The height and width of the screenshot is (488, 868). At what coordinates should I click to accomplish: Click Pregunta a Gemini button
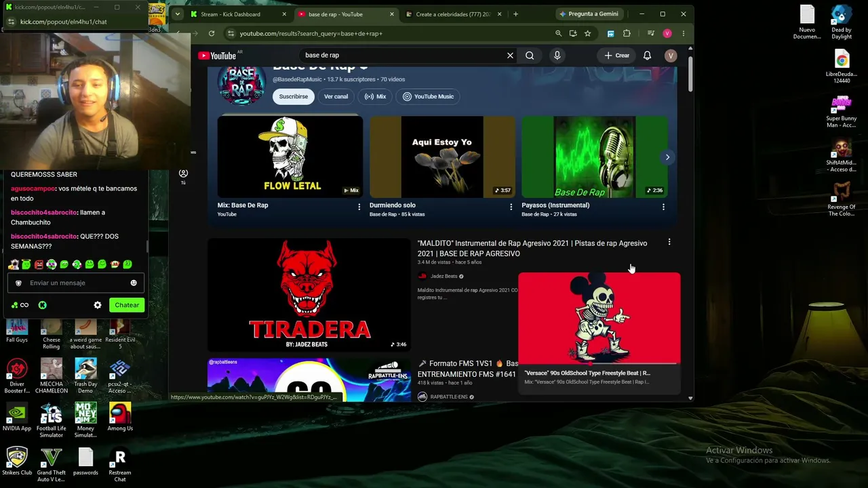(x=589, y=14)
